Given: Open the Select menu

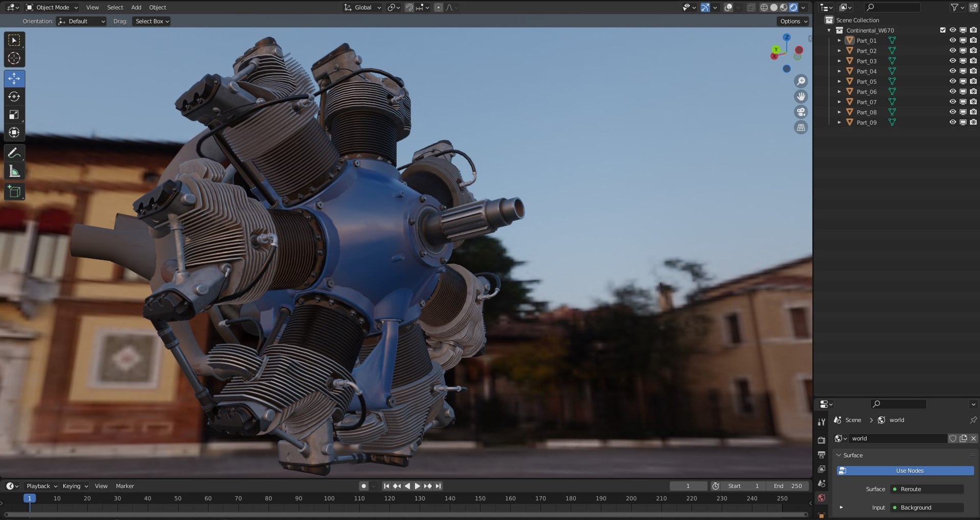Looking at the screenshot, I should pyautogui.click(x=115, y=8).
